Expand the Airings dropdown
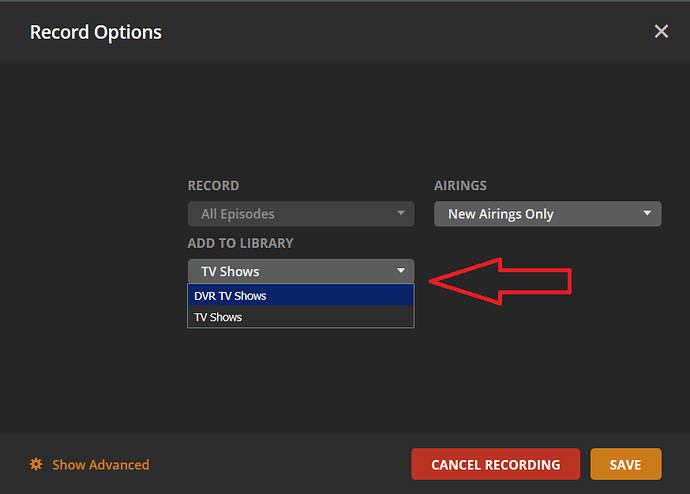690x494 pixels. pyautogui.click(x=547, y=214)
